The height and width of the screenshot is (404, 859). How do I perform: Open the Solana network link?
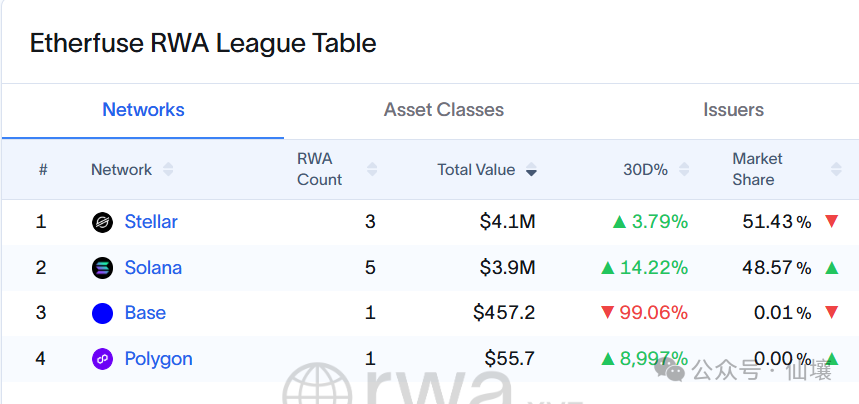click(x=153, y=268)
